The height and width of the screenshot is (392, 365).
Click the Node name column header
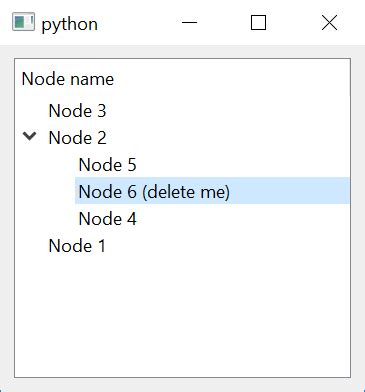click(68, 79)
